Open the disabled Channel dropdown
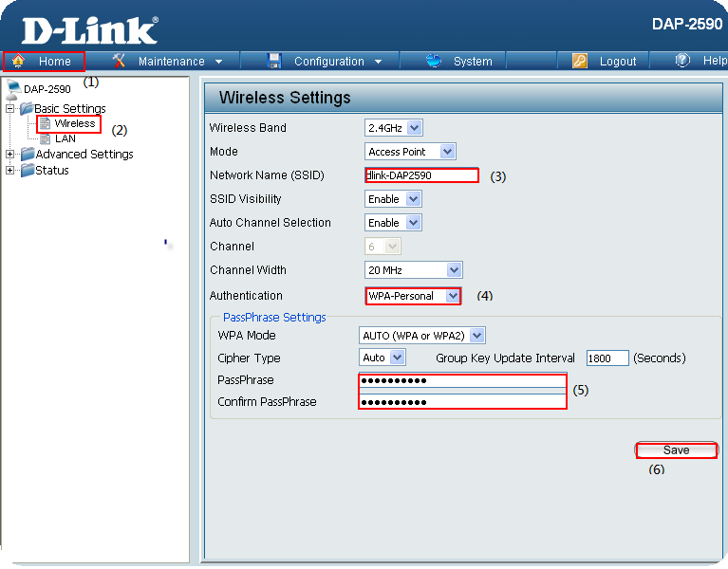 click(383, 247)
